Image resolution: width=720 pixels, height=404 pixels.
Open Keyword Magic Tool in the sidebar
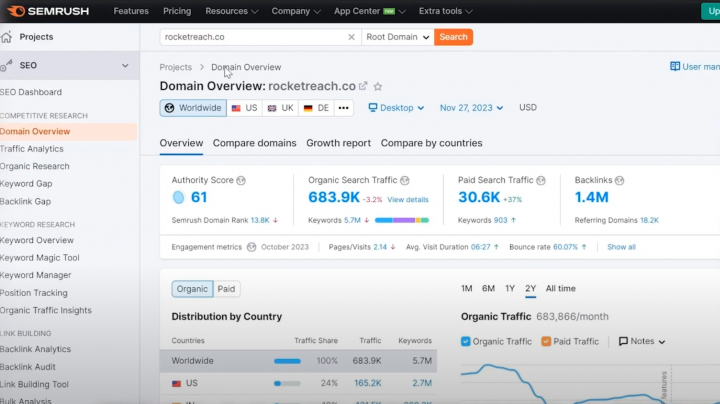(x=40, y=258)
